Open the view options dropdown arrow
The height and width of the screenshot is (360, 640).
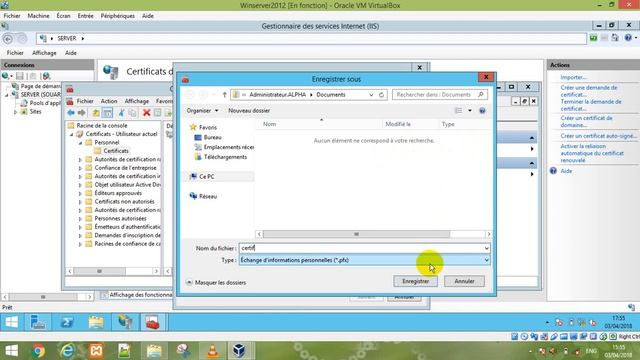tap(470, 111)
